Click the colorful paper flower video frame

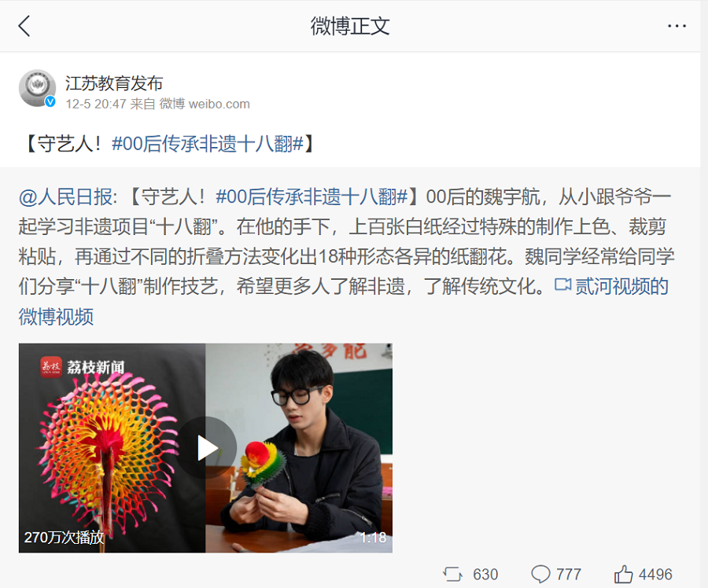[112, 447]
